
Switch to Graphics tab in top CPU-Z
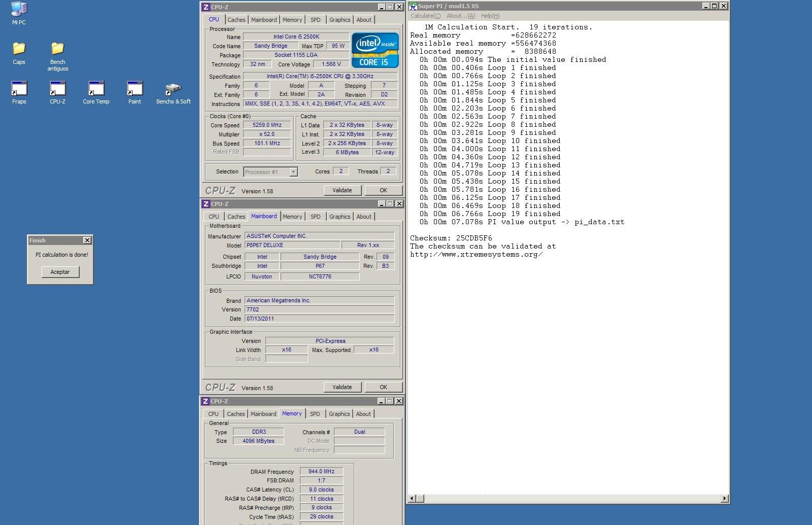[340, 20]
